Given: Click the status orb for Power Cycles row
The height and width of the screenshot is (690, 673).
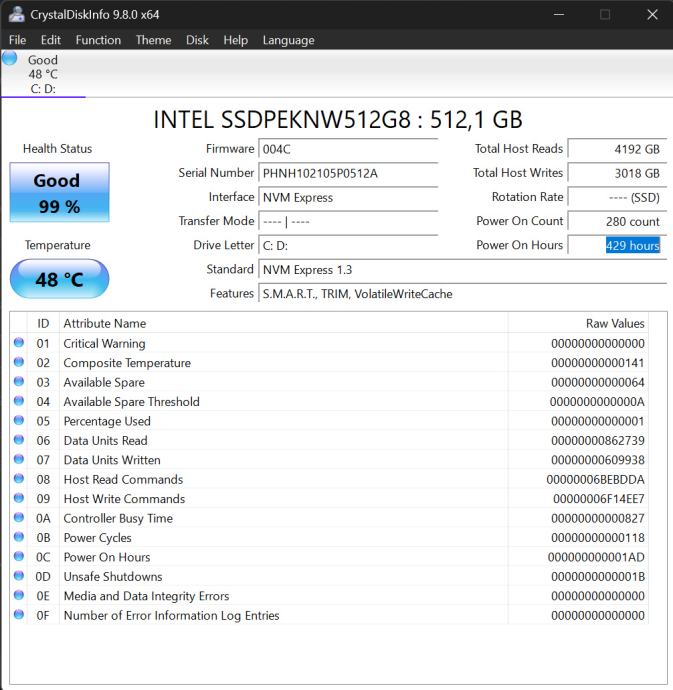Looking at the screenshot, I should click(x=19, y=538).
